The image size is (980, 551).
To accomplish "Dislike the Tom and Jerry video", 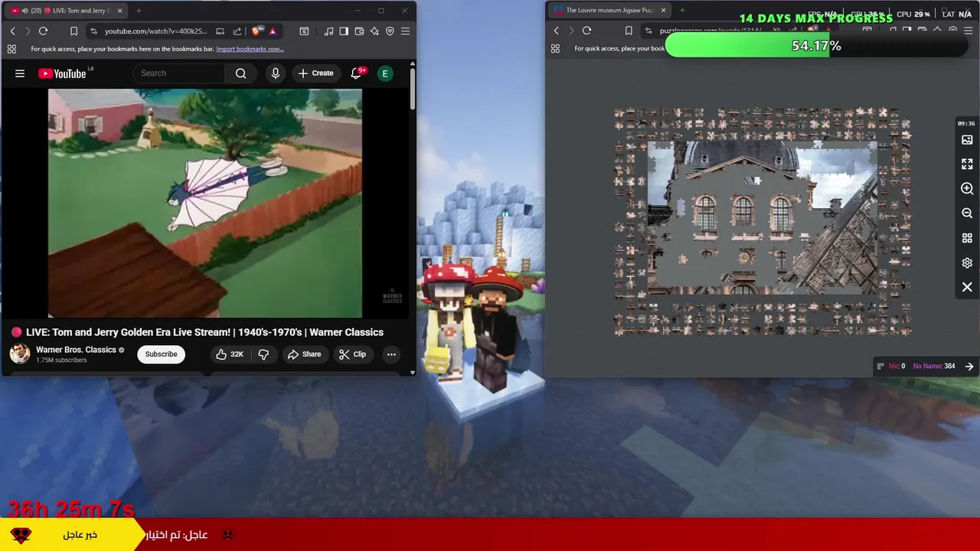I will 263,354.
